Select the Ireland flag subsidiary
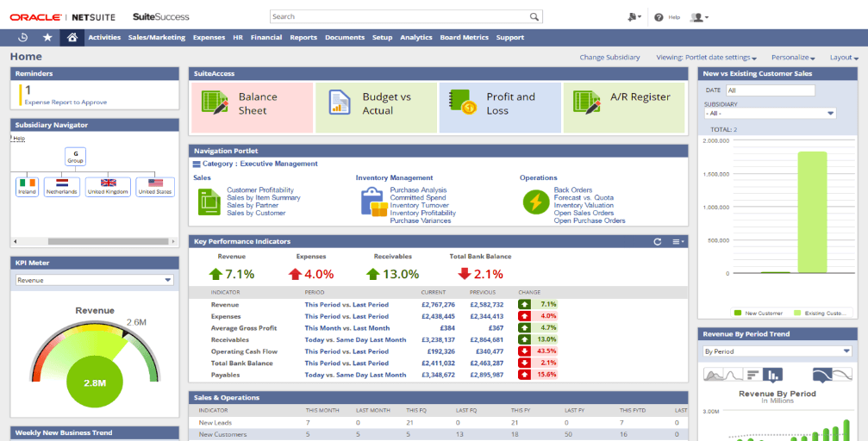This screenshot has width=868, height=441. click(x=27, y=186)
